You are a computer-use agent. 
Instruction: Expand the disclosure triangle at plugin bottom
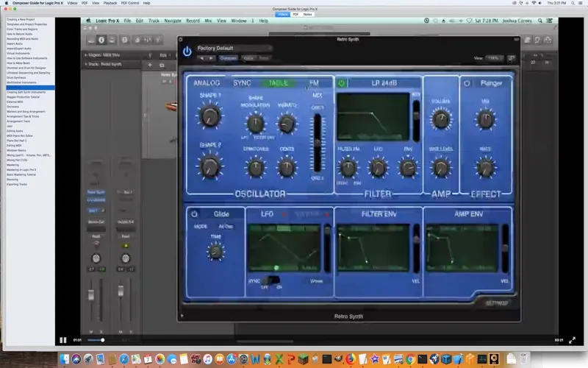[182, 316]
